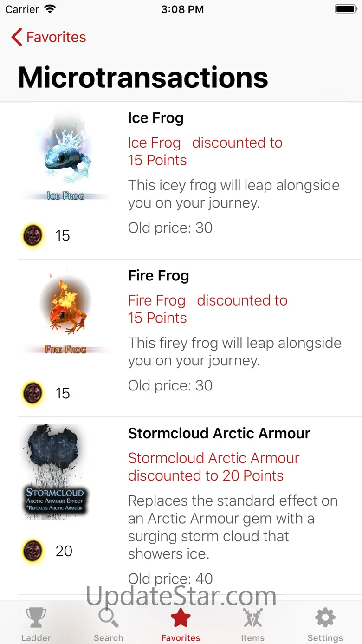
Task: Tap Fire Frog discounted to 15 Points
Action: pos(208,309)
